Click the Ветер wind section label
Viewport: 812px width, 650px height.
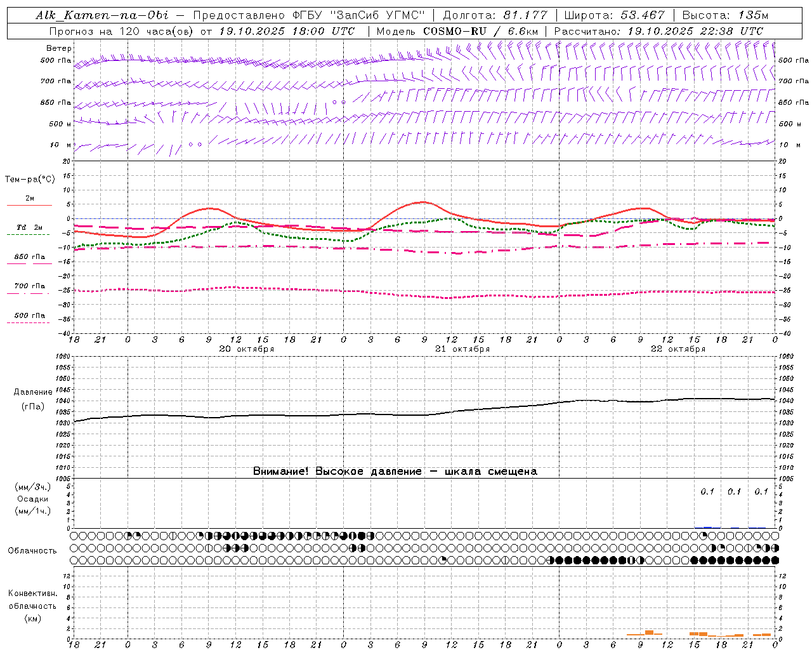point(59,48)
